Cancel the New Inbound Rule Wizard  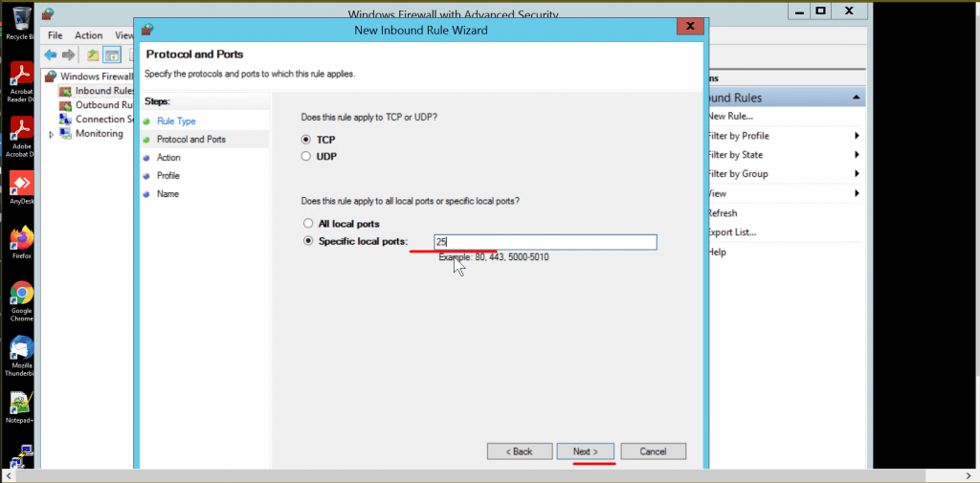pos(653,451)
